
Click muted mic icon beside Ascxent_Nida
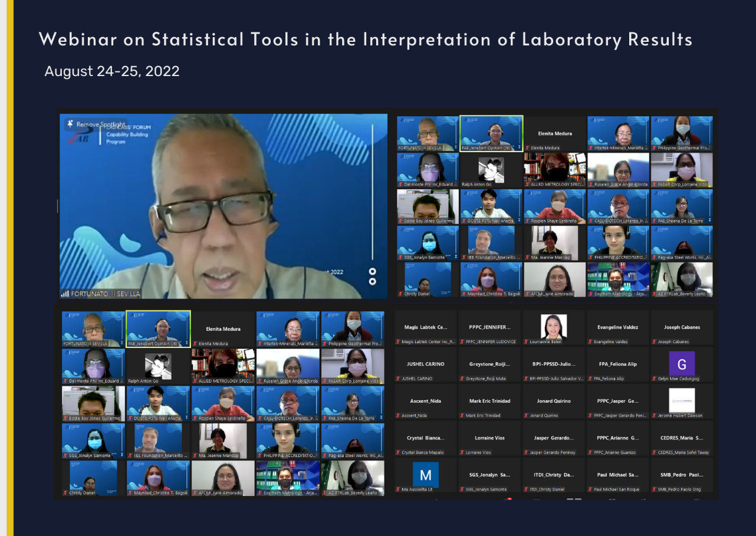(398, 416)
